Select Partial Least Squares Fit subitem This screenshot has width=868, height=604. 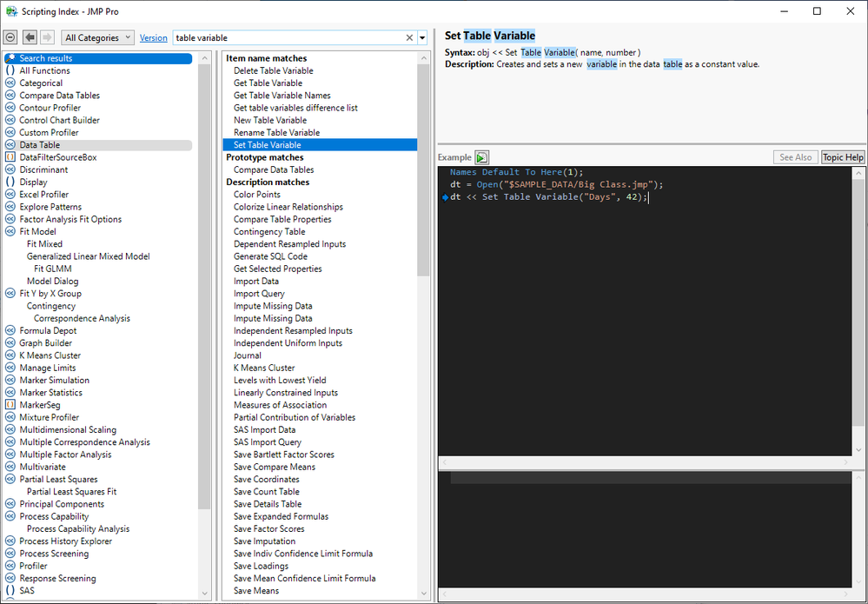click(71, 492)
